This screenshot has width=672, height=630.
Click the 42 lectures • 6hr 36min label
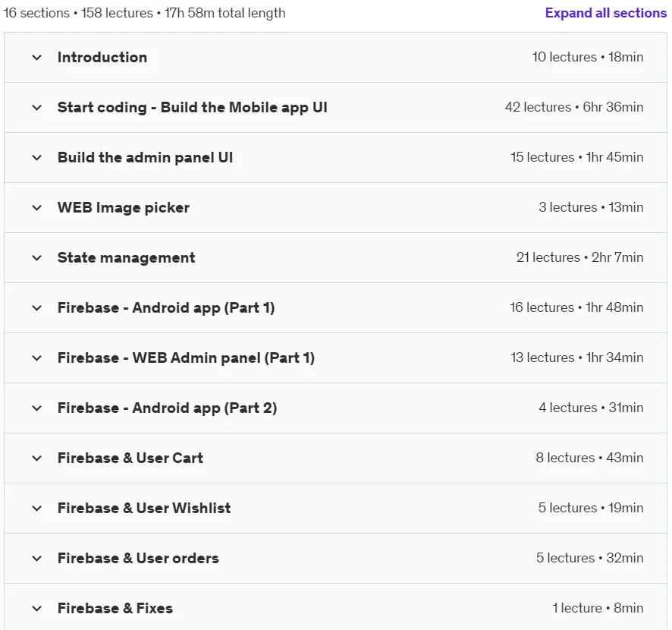point(574,107)
